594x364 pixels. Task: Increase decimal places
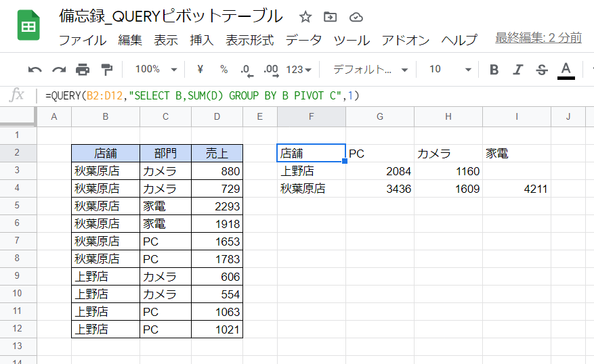pyautogui.click(x=271, y=70)
